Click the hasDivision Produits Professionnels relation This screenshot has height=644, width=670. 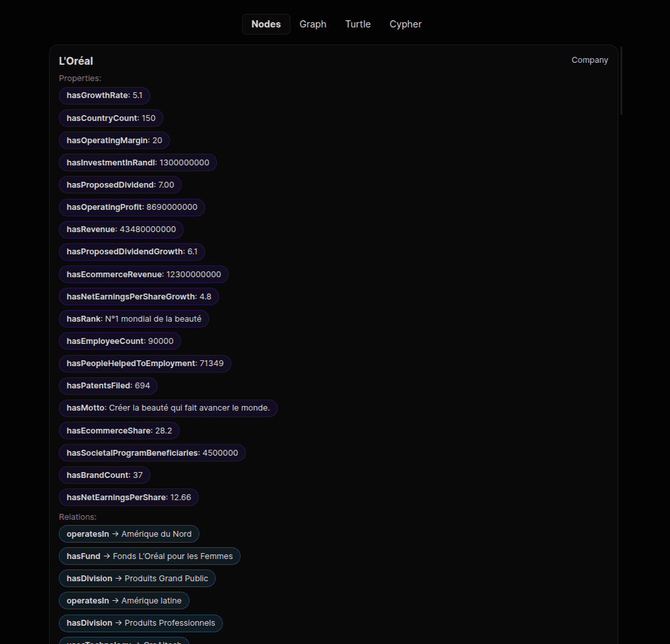pos(141,622)
